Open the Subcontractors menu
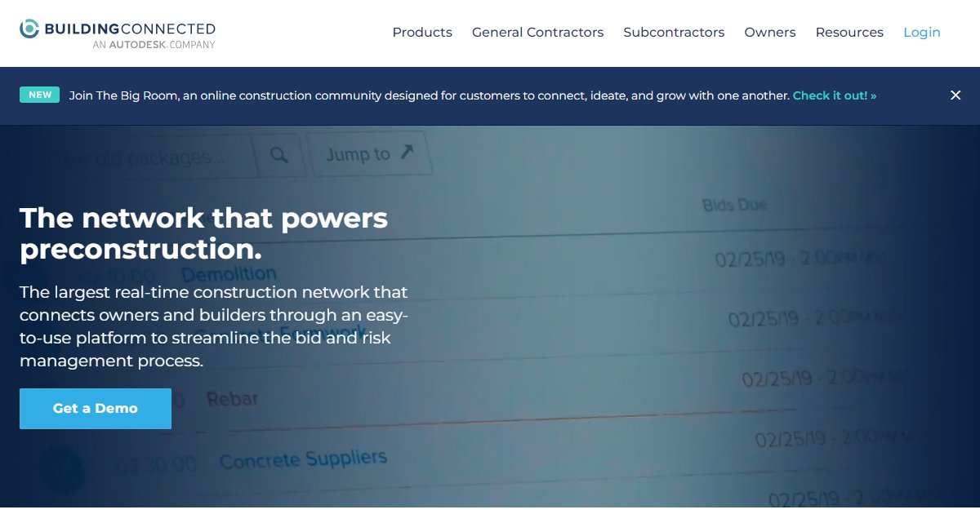The image size is (980, 514). 674,33
